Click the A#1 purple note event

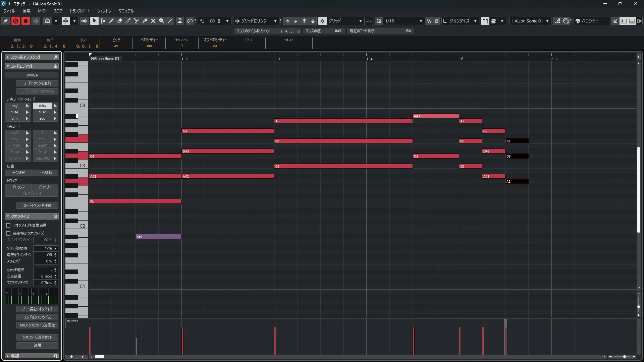click(x=158, y=237)
